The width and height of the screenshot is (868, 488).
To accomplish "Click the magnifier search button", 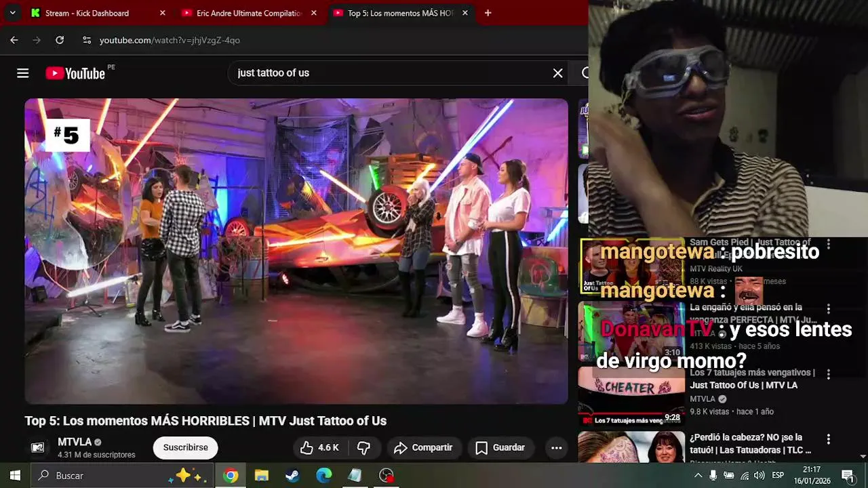I will tap(585, 73).
